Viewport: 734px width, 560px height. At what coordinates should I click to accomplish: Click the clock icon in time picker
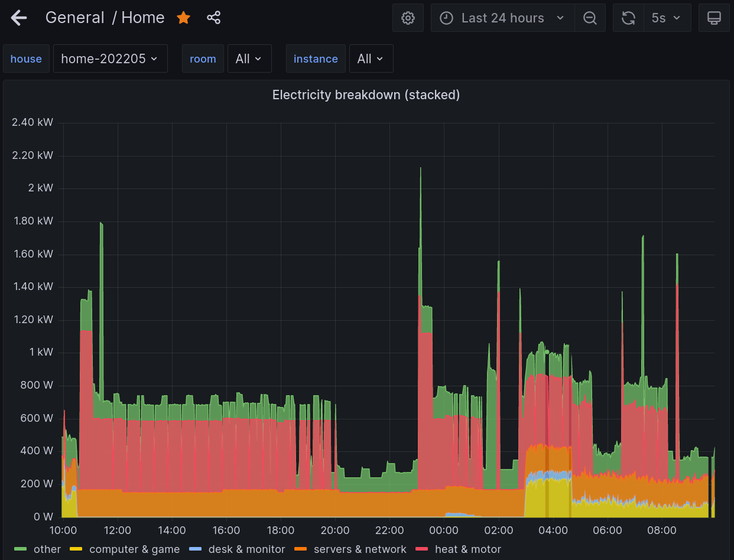[447, 18]
